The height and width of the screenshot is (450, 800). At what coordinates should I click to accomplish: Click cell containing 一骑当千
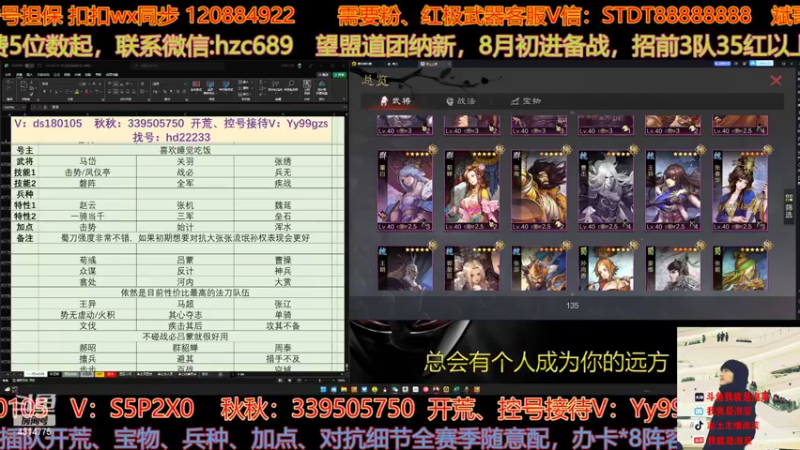[87, 216]
